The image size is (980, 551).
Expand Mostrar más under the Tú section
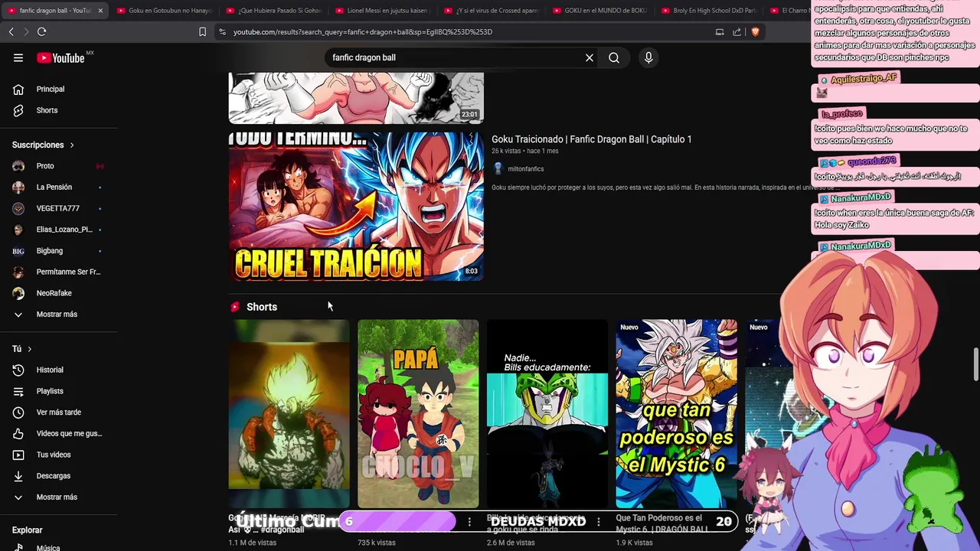(x=58, y=497)
